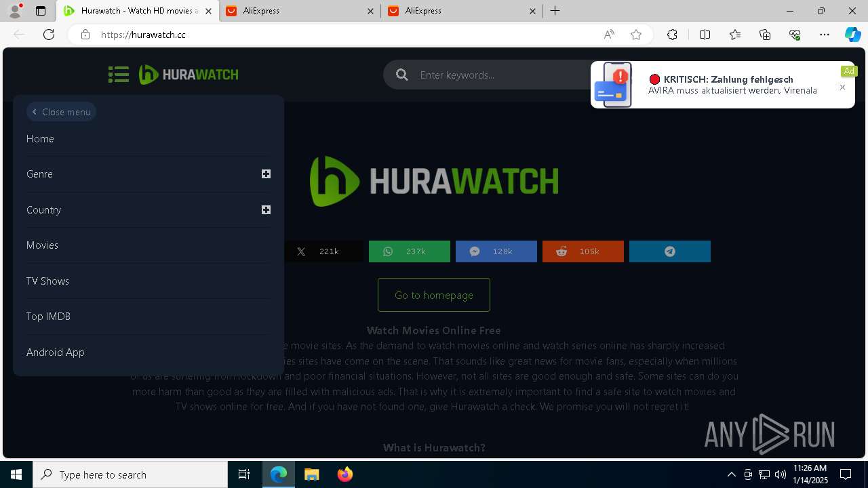This screenshot has height=488, width=868.
Task: Share via Messenger 128k button
Action: (x=496, y=251)
